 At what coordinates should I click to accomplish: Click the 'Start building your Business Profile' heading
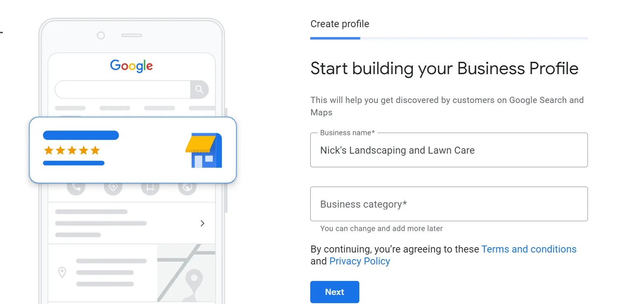coord(444,68)
